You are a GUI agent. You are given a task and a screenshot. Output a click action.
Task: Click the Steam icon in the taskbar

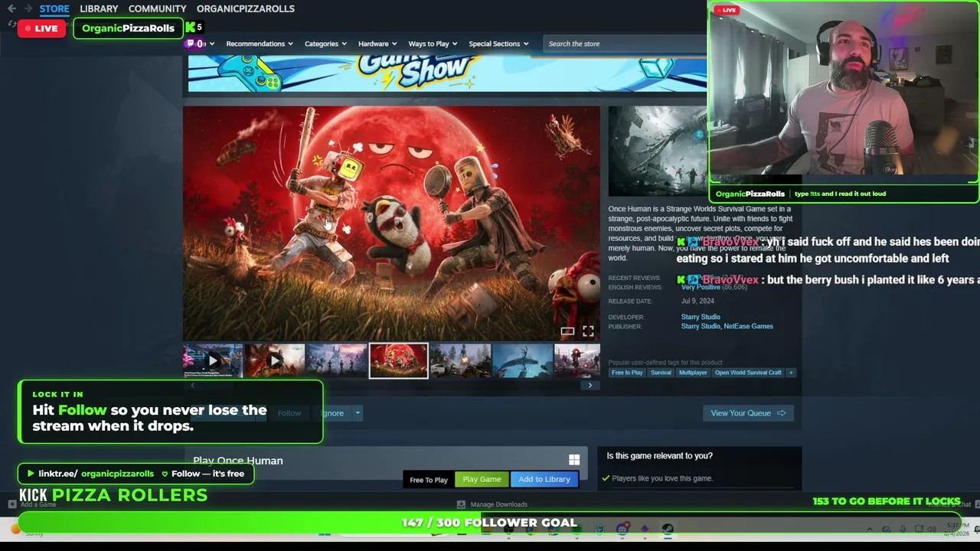point(668,529)
